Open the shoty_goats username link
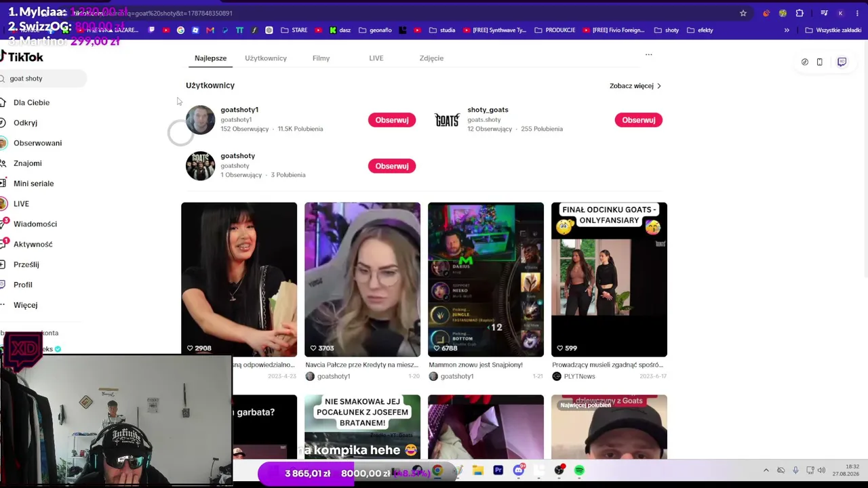 488,110
